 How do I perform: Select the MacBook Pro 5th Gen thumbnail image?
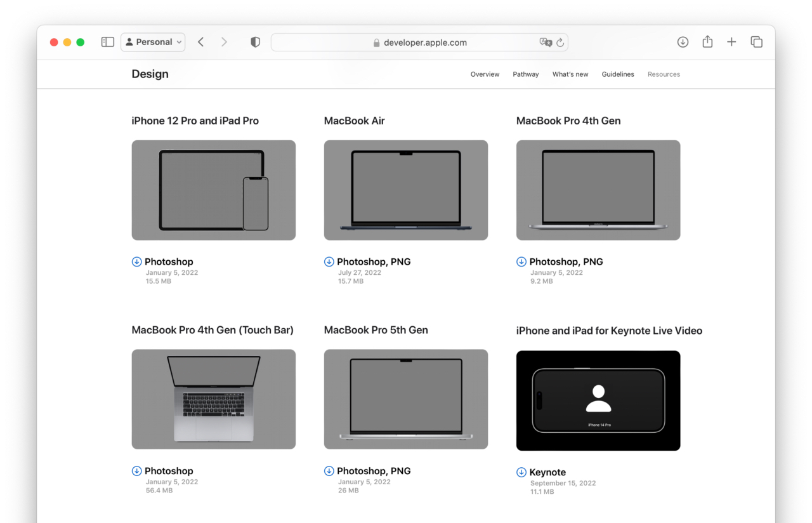(406, 399)
